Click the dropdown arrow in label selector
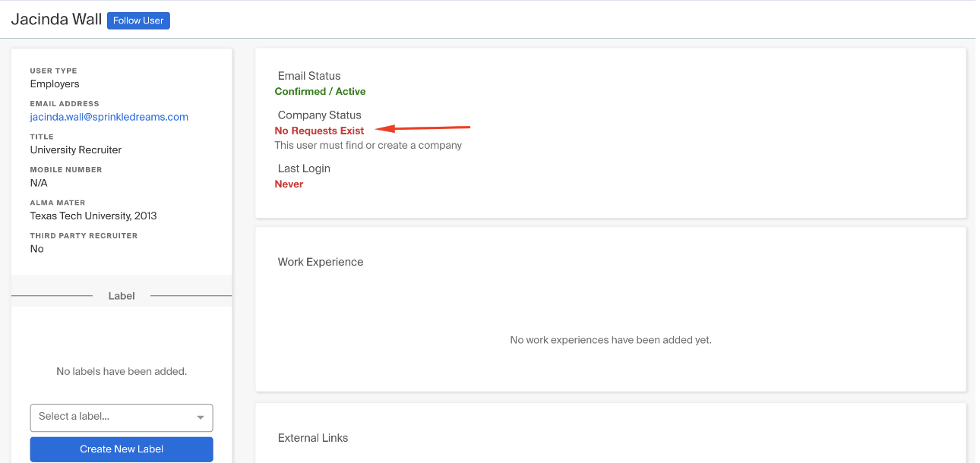This screenshot has width=980, height=463. pyautogui.click(x=201, y=417)
